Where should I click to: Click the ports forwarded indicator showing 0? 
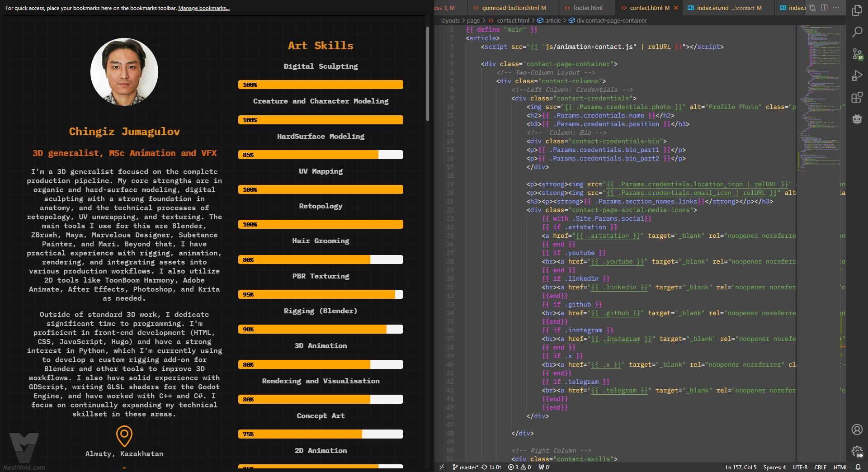[543, 467]
